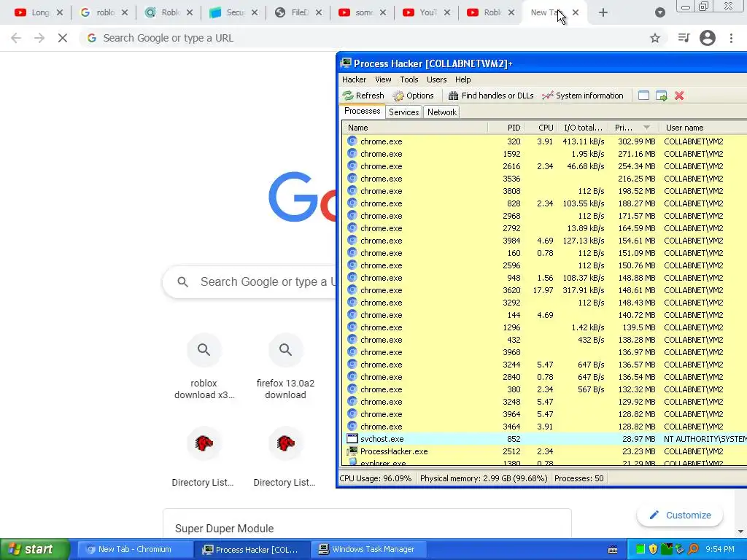Screen dimensions: 747x560
Task: Switch to the 'Secu' tab
Action: tap(233, 13)
